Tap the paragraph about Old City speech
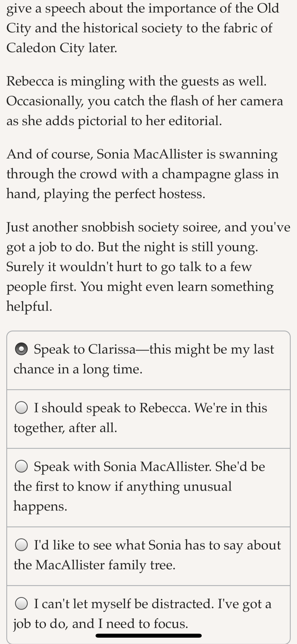This screenshot has width=297, height=644. click(143, 28)
